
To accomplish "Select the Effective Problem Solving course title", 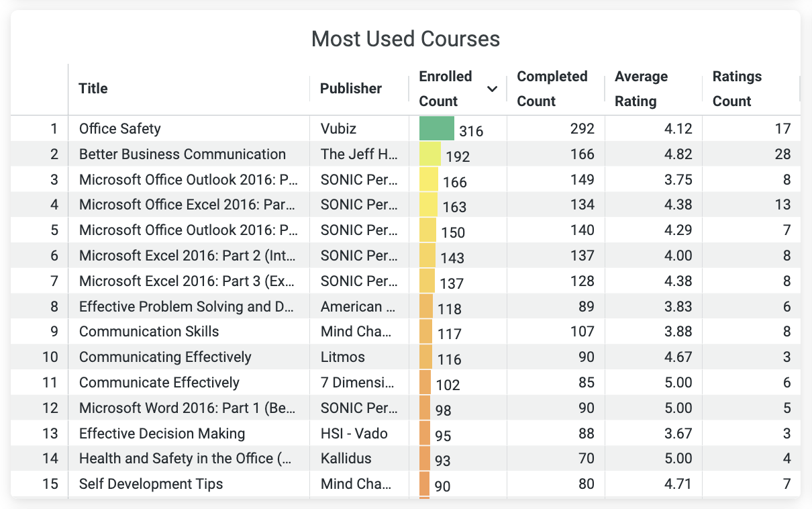I will (187, 307).
